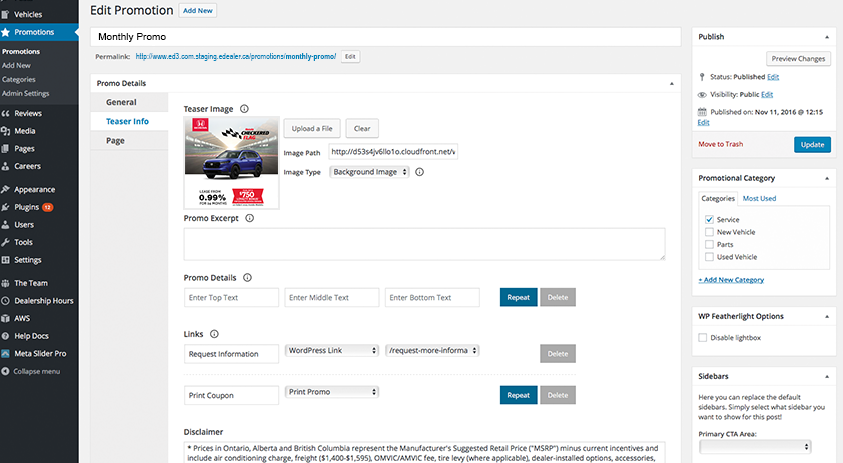This screenshot has width=843, height=463.
Task: Collapse the Promo Details panel
Action: pos(671,83)
